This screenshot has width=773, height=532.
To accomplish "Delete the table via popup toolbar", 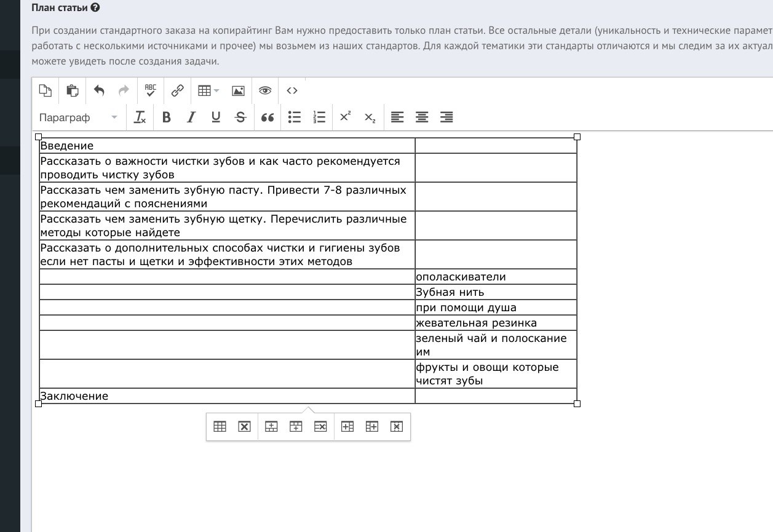I will [244, 427].
